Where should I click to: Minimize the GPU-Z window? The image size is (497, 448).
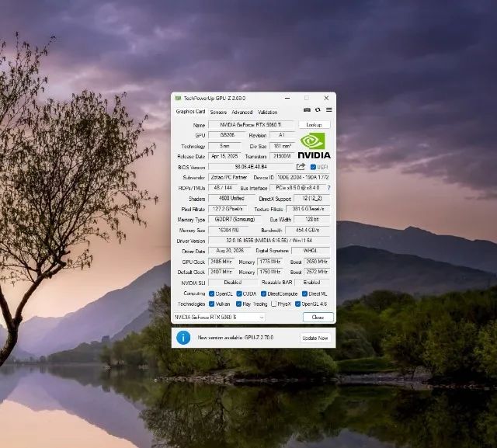287,98
